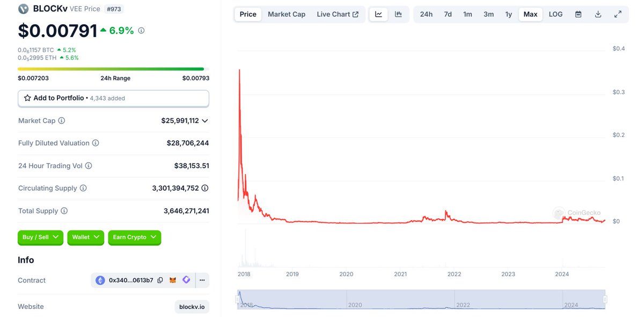Image resolution: width=644 pixels, height=317 pixels.
Task: Click the star icon in Add to Portfolio
Action: 27,98
